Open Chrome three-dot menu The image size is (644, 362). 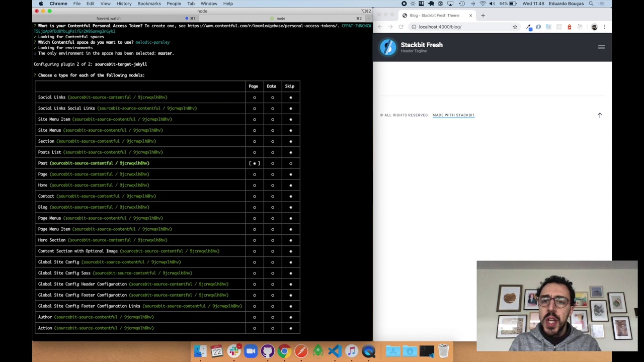[604, 27]
